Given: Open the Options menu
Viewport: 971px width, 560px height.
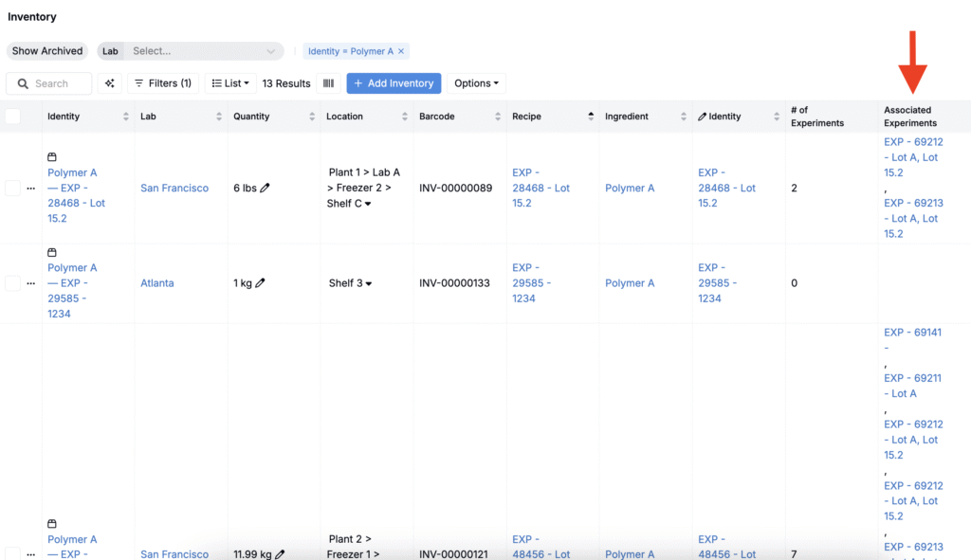Looking at the screenshot, I should 476,83.
